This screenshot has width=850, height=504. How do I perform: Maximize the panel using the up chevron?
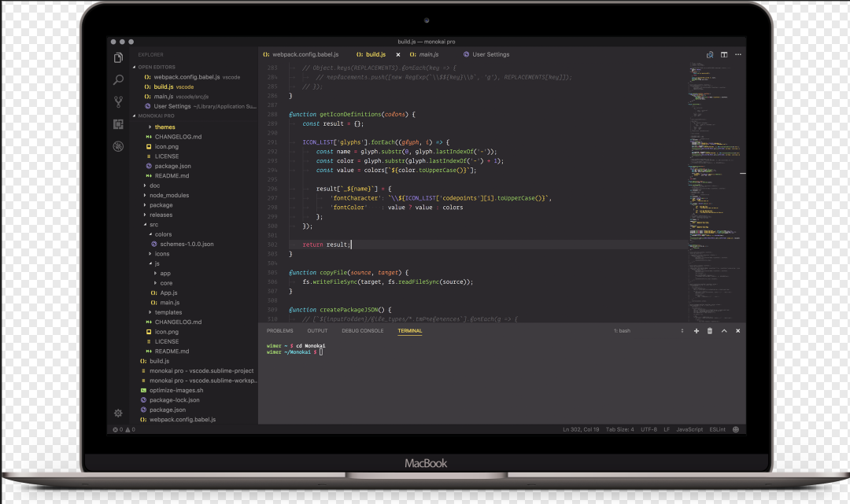coord(724,331)
